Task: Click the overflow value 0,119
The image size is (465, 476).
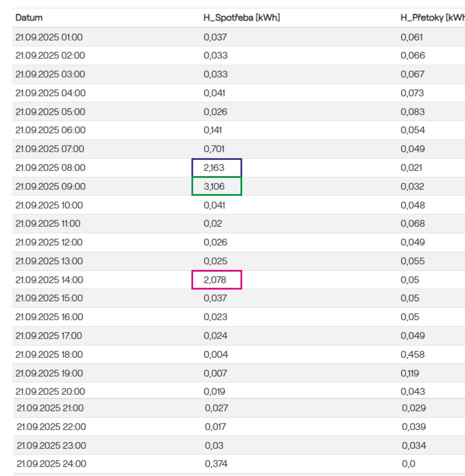Action: tap(409, 373)
